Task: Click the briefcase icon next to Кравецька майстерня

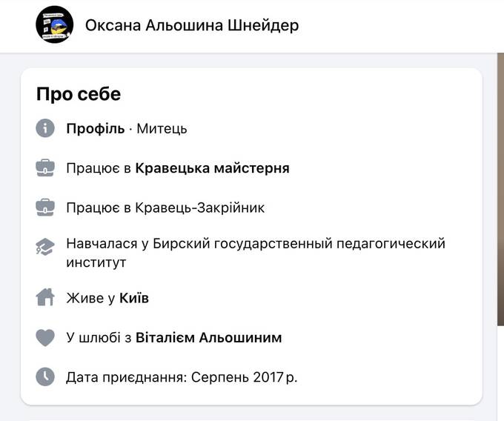Action: (46, 168)
